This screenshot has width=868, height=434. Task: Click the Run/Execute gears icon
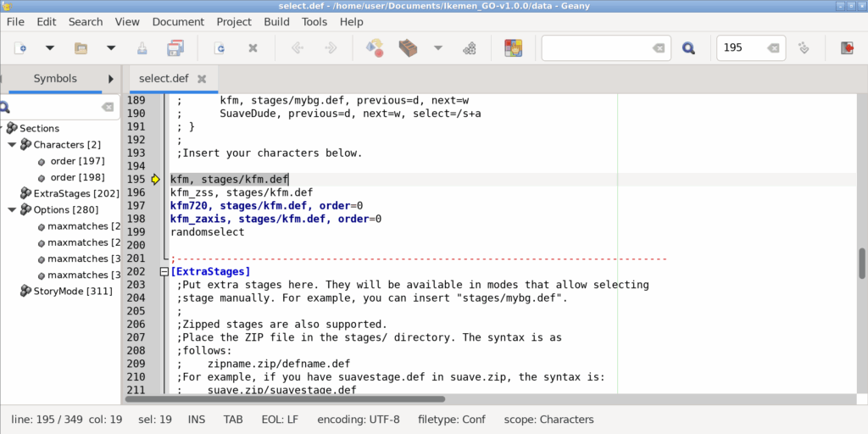pyautogui.click(x=470, y=48)
